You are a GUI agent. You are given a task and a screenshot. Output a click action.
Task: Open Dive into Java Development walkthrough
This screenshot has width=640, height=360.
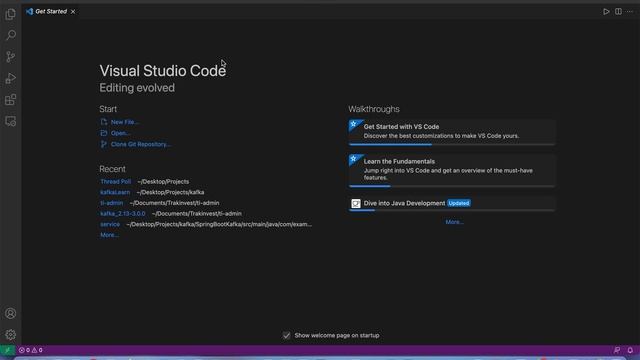tap(452, 204)
